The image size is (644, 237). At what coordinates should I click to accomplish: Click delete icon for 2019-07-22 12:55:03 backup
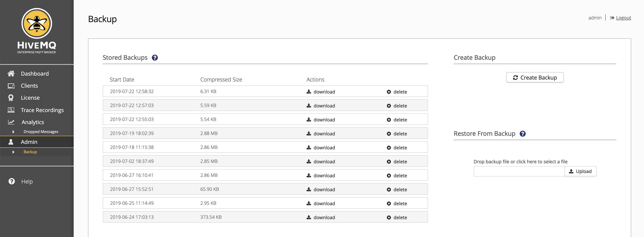[389, 120]
